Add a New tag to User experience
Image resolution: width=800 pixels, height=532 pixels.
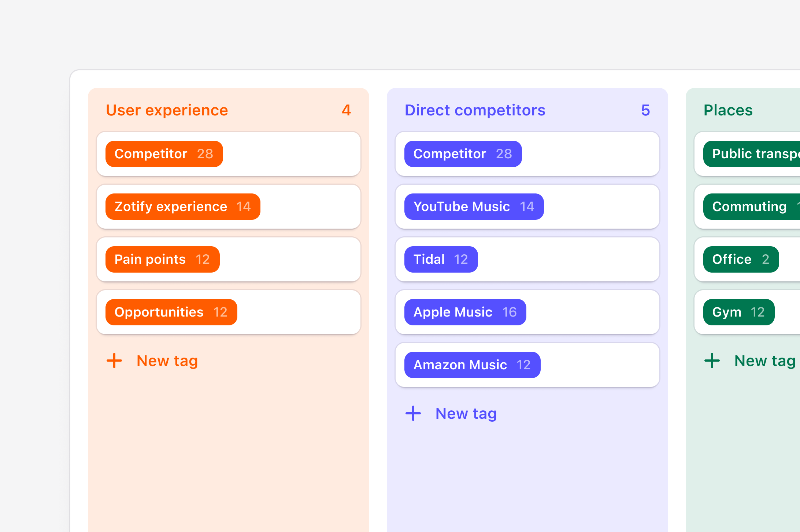pos(167,361)
